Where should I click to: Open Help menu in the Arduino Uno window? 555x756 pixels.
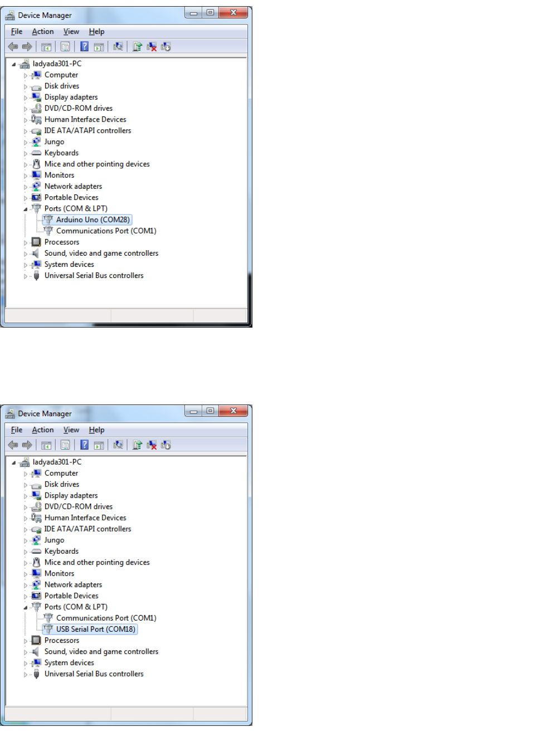[96, 32]
